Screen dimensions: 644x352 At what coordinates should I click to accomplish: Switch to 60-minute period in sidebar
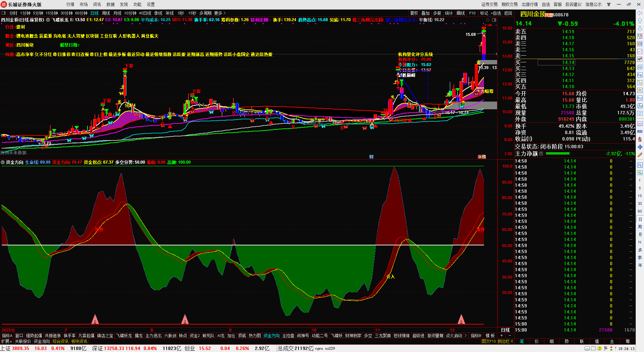[x=640, y=211]
